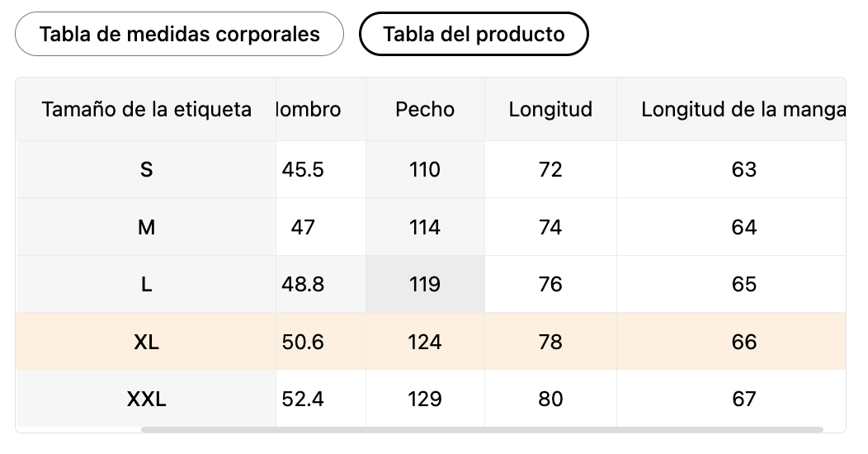
Task: Click the M length value 74
Action: [x=550, y=227]
